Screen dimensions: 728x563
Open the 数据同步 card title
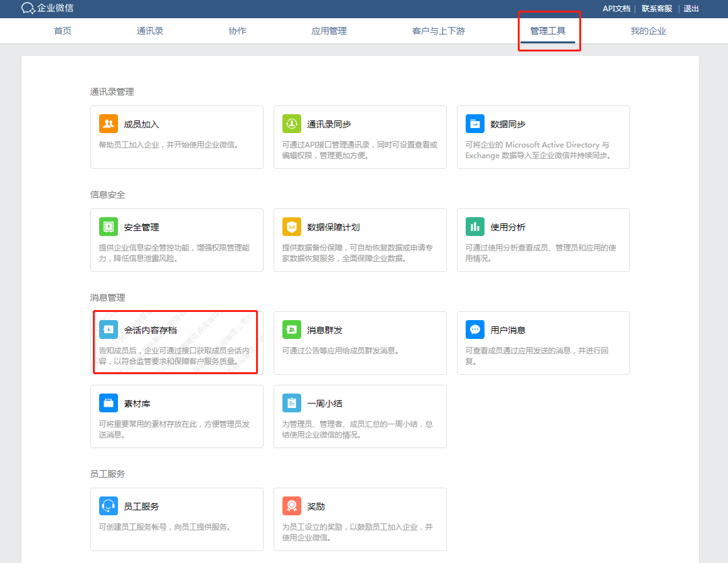[508, 124]
